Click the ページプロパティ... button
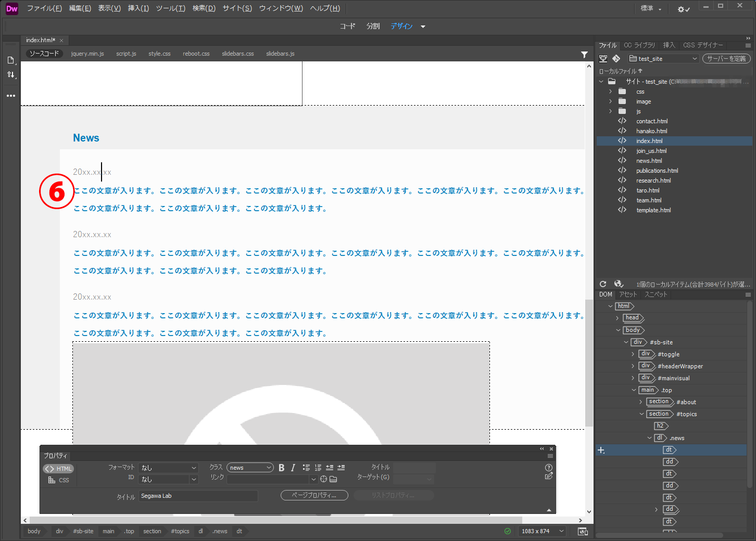Image resolution: width=756 pixels, height=541 pixels. pos(314,495)
